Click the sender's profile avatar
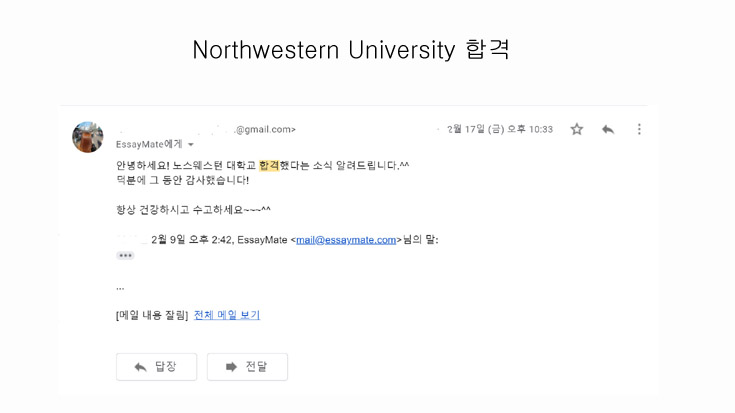Viewport: 735px width, 413px height. click(88, 137)
